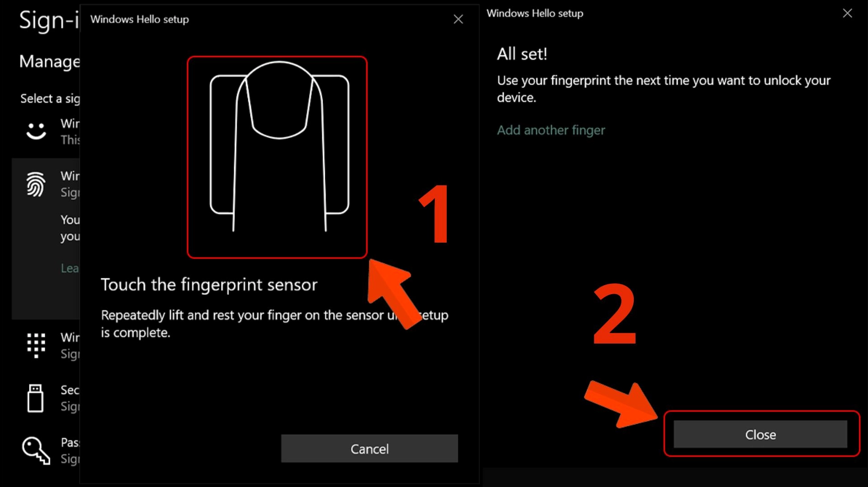The width and height of the screenshot is (868, 487).
Task: Click the large red number 2 annotation
Action: (x=615, y=314)
